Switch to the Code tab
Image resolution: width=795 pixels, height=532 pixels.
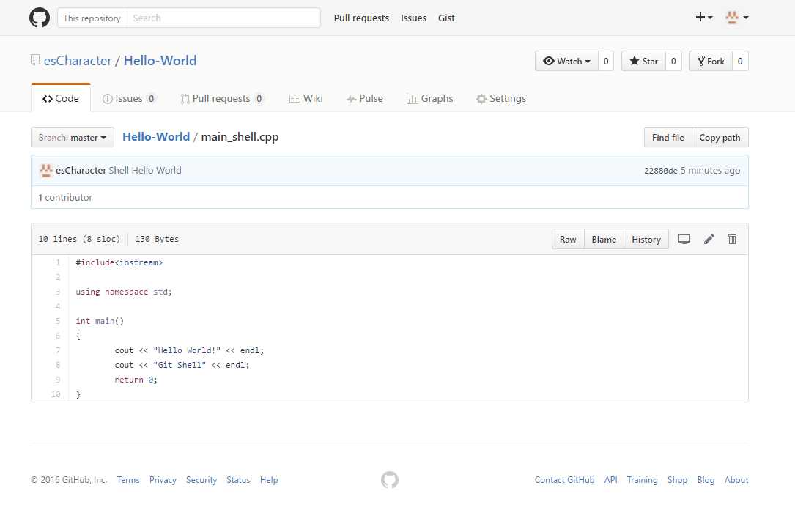pyautogui.click(x=61, y=98)
